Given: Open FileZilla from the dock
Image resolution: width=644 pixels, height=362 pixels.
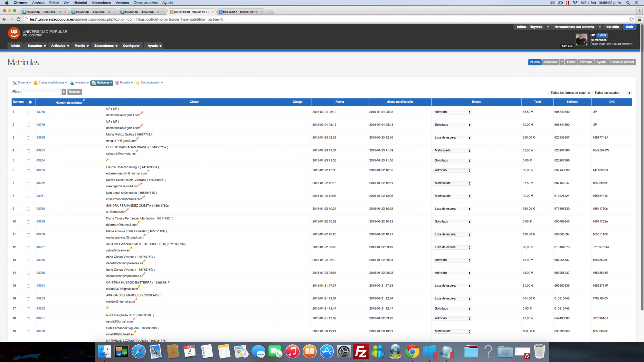Looking at the screenshot, I should tap(361, 352).
